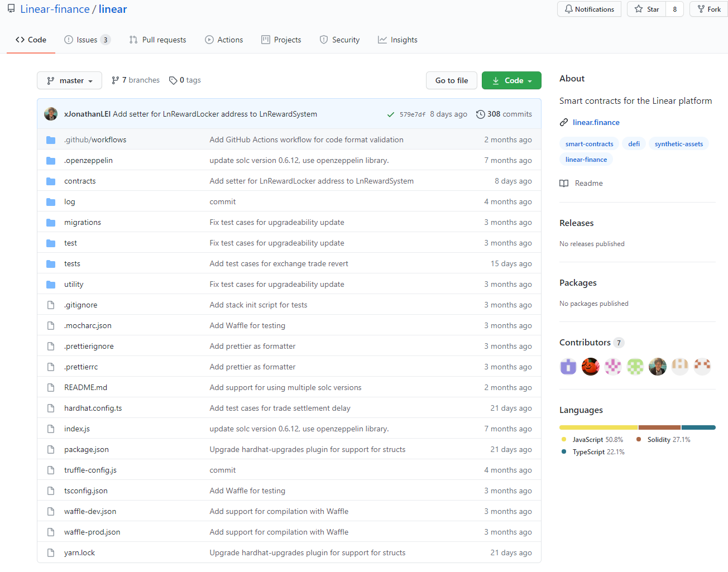Open the waffle-dev.json file
Viewport: 728px width, 572px height.
pyautogui.click(x=90, y=511)
